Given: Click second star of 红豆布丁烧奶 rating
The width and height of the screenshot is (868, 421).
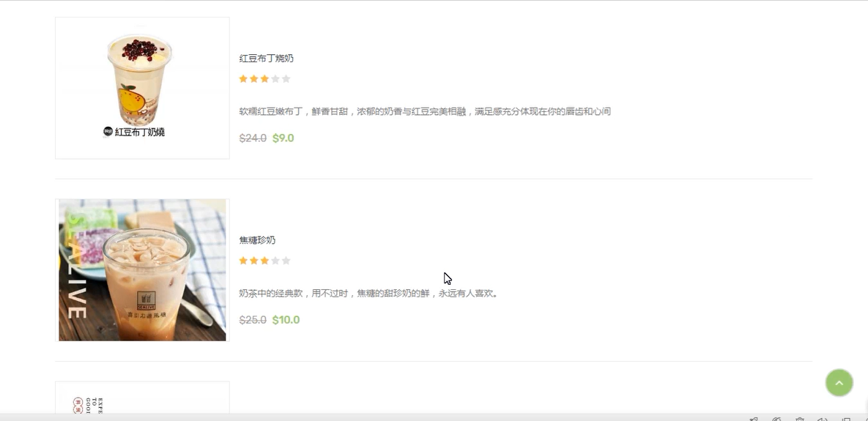Looking at the screenshot, I should point(254,79).
